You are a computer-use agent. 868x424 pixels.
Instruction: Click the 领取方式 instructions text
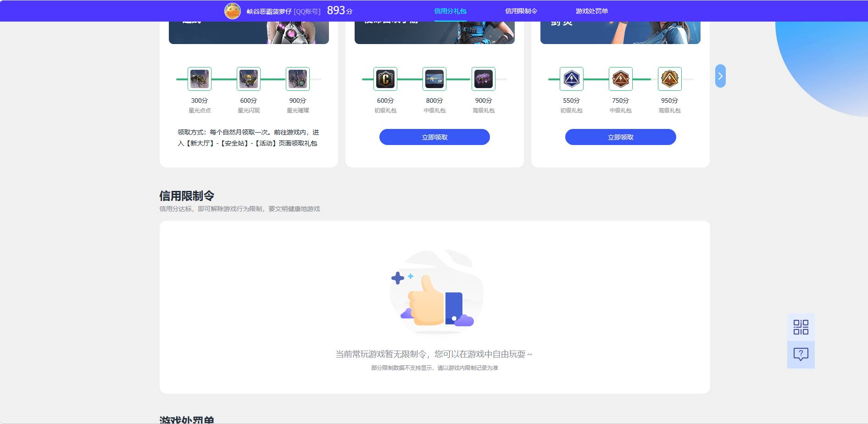(248, 138)
